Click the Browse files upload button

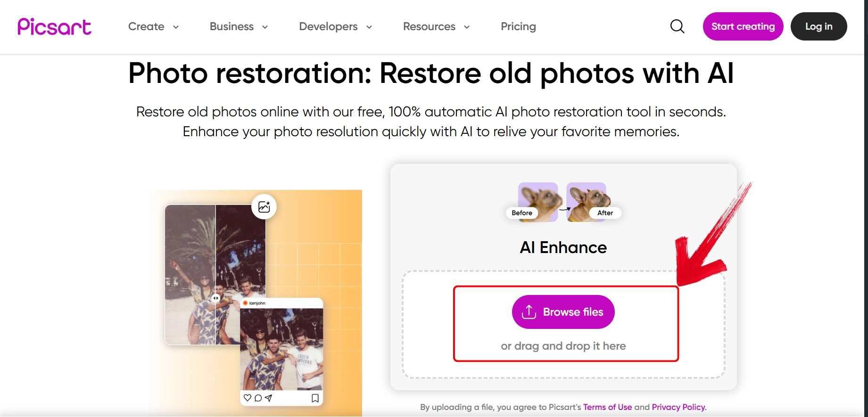[x=563, y=312]
